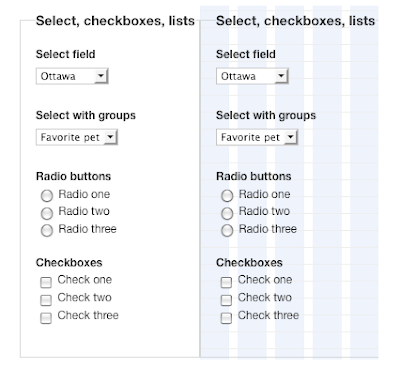Tick Check three in left panel

click(x=46, y=318)
